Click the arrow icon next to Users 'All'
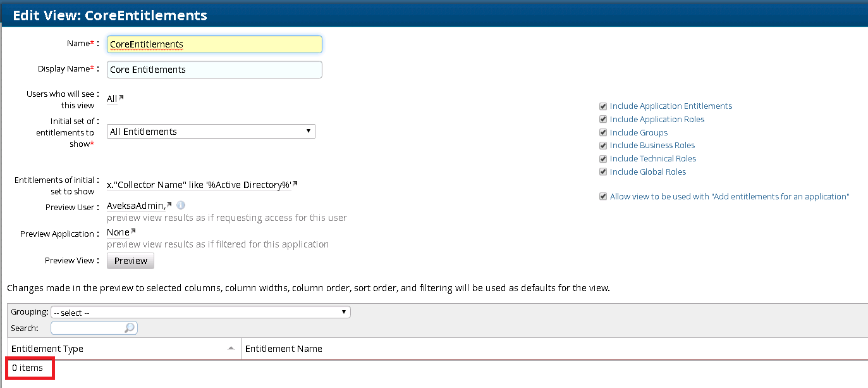The height and width of the screenshot is (388, 868). (x=121, y=97)
